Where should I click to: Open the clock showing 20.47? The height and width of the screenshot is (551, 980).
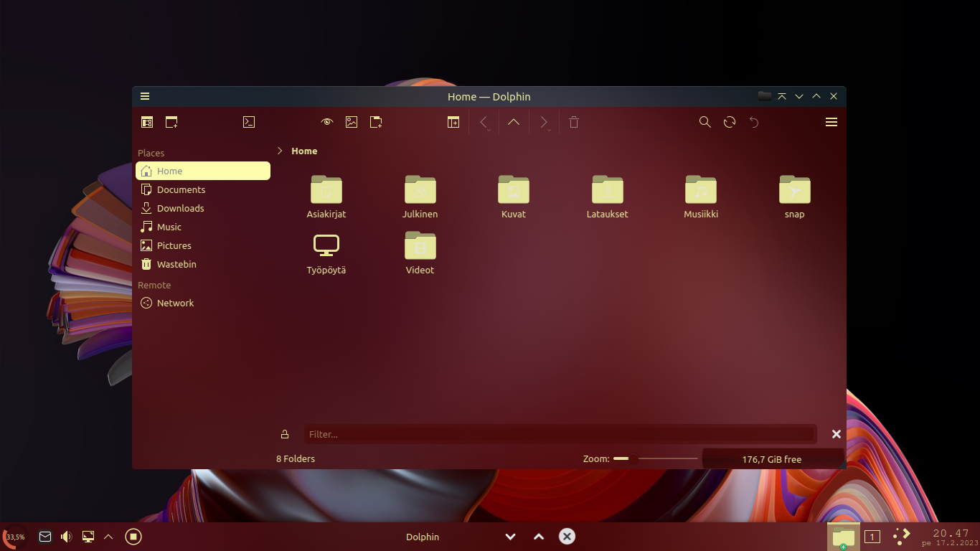(951, 537)
